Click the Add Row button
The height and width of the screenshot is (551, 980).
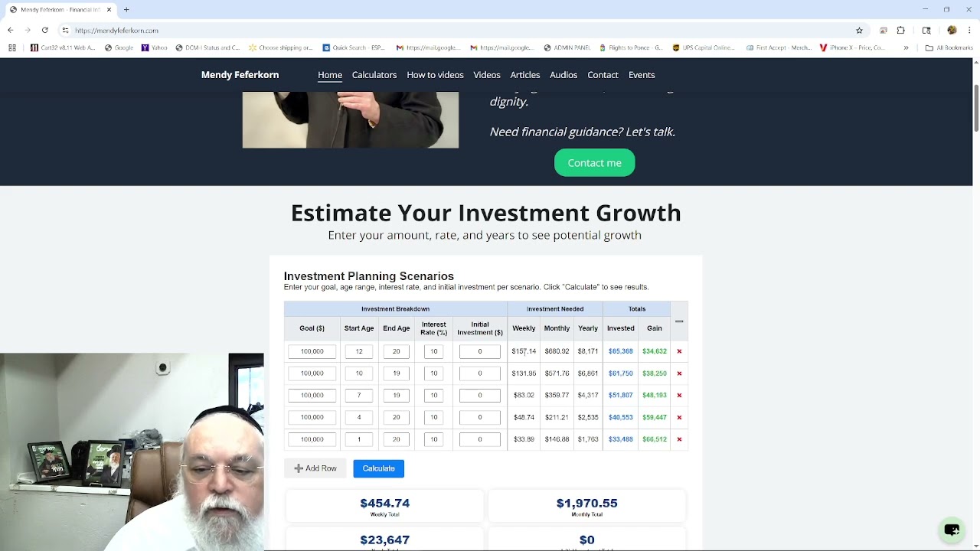(315, 468)
